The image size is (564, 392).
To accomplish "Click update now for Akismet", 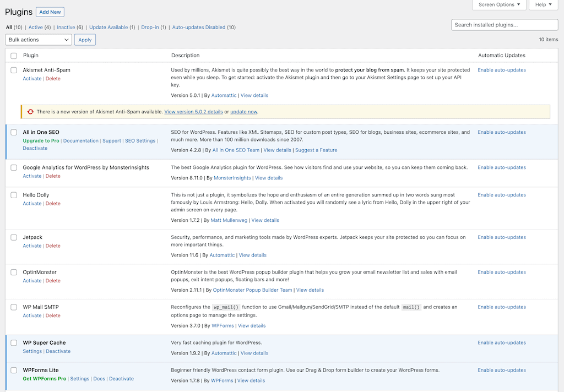I will tap(244, 112).
